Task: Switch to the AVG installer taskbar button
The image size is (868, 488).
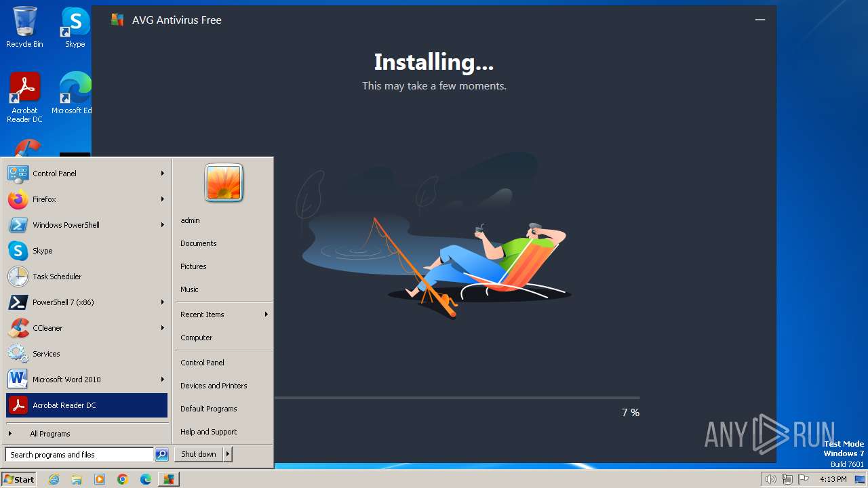Action: (x=169, y=479)
